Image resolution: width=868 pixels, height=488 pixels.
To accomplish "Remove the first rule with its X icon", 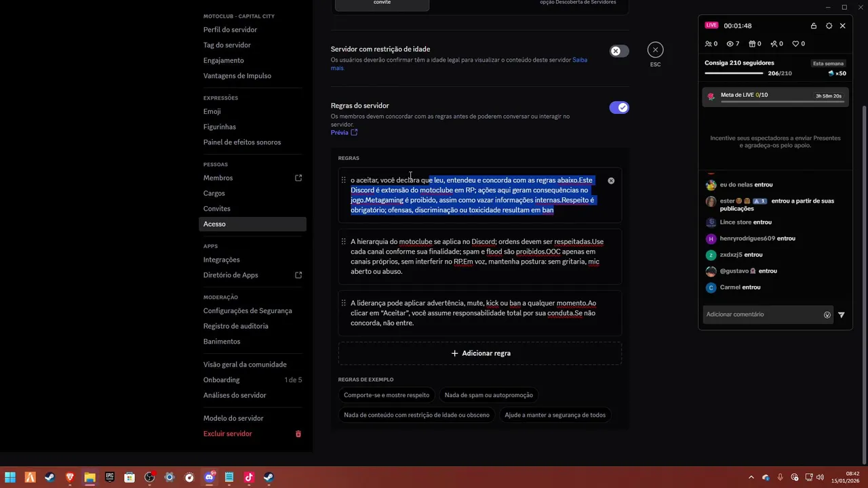I will 611,181.
